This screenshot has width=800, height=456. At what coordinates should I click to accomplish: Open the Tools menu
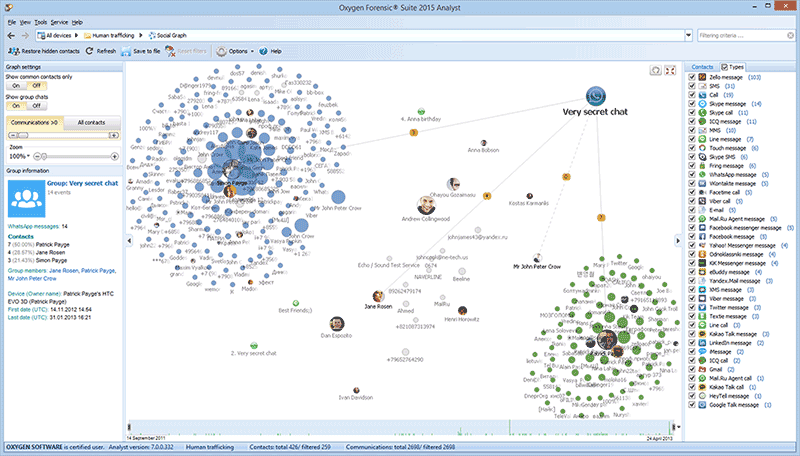[40, 22]
